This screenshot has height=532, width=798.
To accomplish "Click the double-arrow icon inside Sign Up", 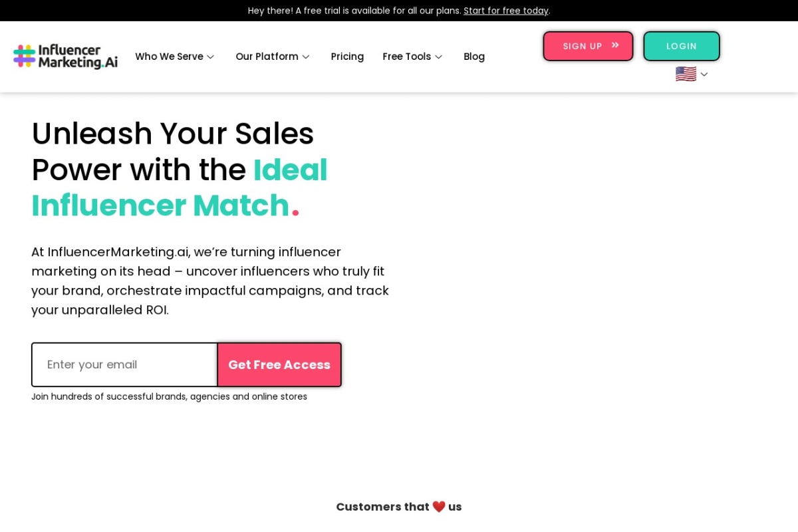I will click(x=614, y=45).
